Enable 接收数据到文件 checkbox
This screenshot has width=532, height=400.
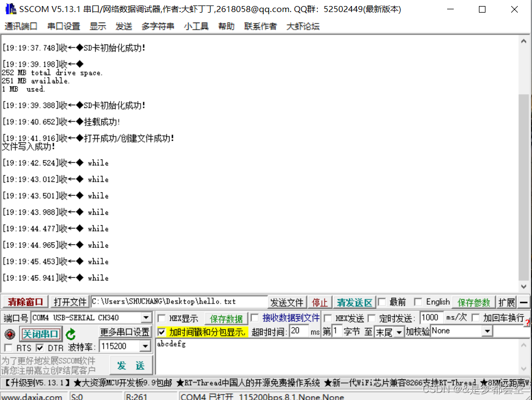click(x=255, y=317)
